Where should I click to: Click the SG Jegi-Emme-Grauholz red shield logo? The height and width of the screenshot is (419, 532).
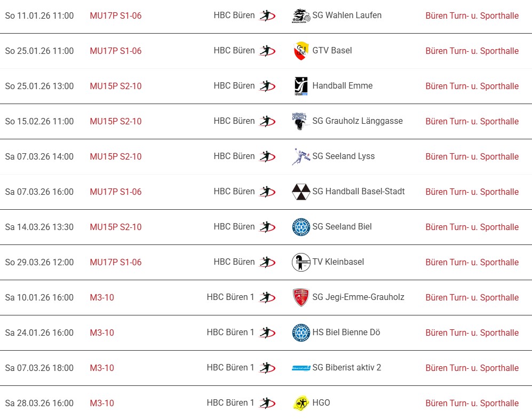(x=301, y=298)
